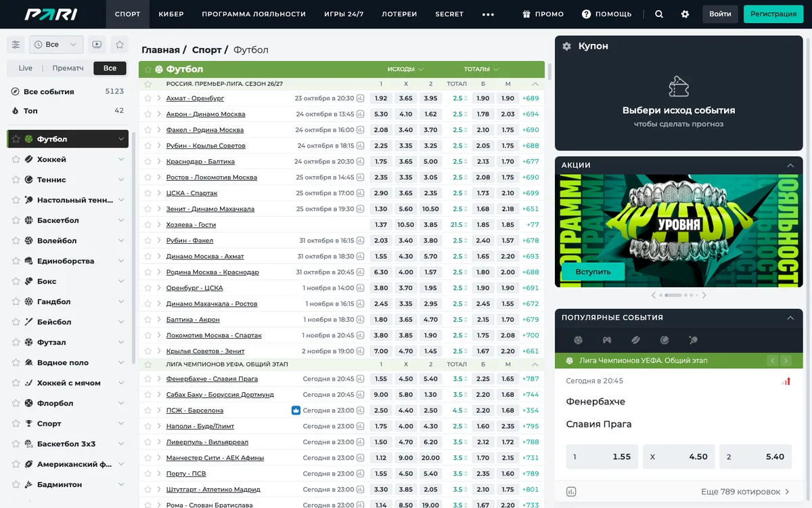Open the Все time period dropdown
The image size is (812, 508).
pyautogui.click(x=56, y=45)
